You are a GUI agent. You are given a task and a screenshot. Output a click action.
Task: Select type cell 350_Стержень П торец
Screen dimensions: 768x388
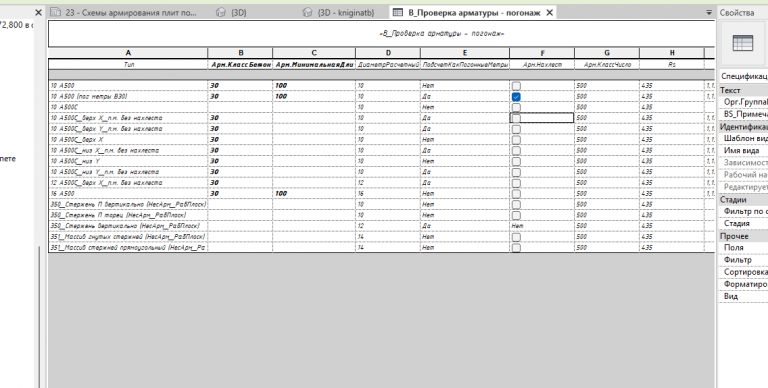pyautogui.click(x=128, y=215)
